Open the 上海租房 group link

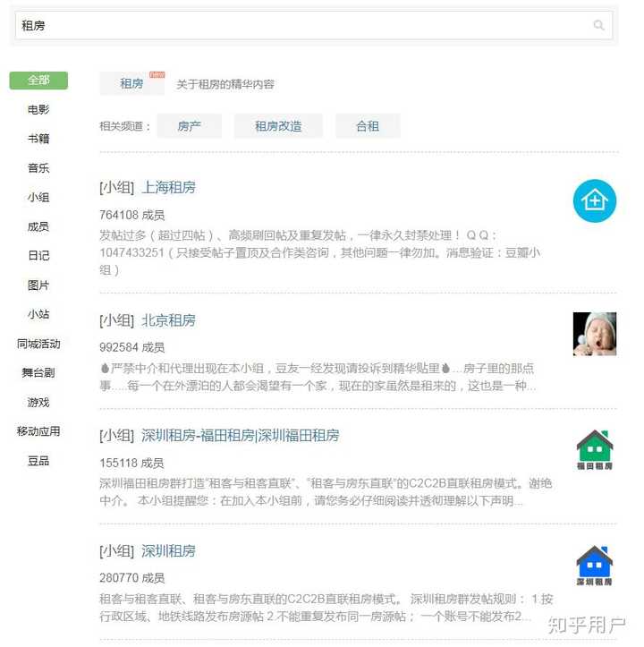pos(168,188)
